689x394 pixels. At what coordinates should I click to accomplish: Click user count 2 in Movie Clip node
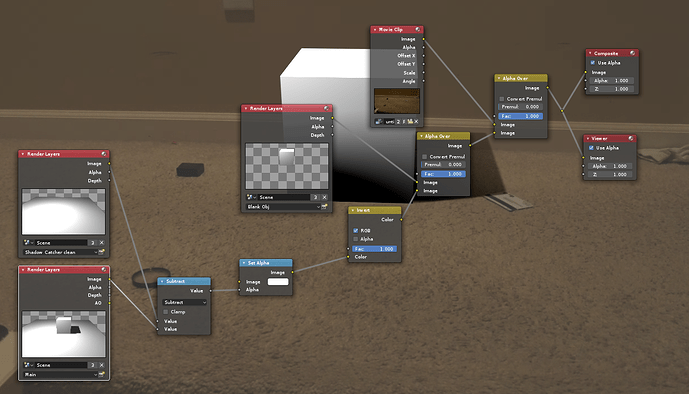399,122
